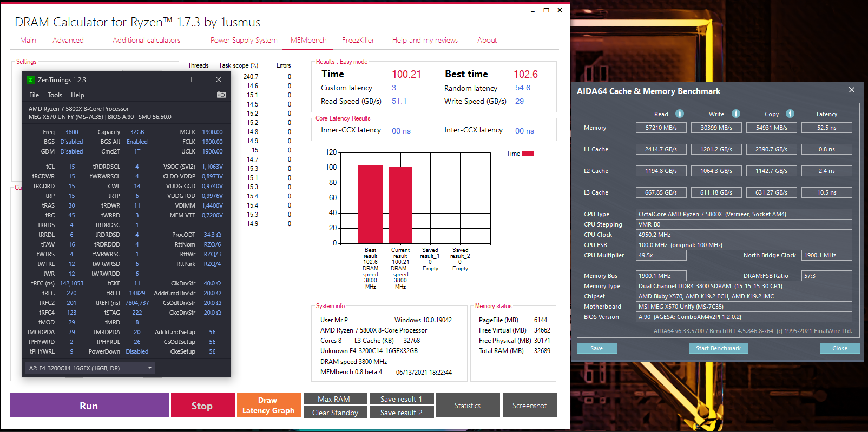868x432 pixels.
Task: Click the VDIMM value 1,4400V
Action: [x=212, y=205]
